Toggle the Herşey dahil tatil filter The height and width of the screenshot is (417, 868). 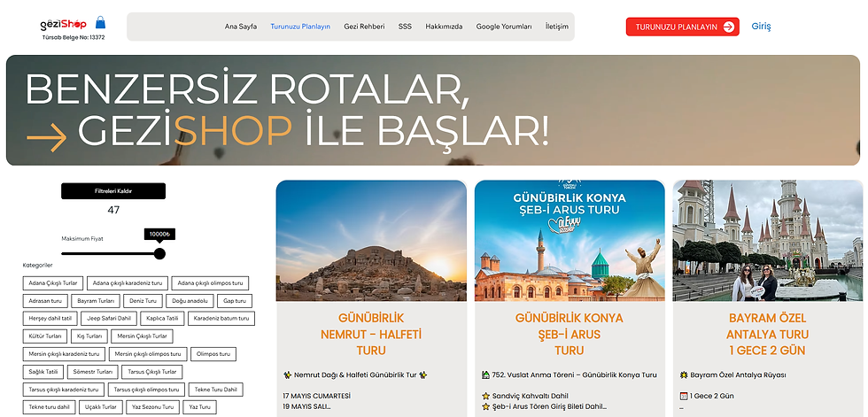50,319
